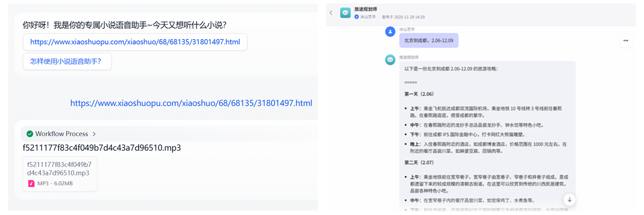Click the back arrow beside 旅途规划师
Viewport: 644px width, 215px height.
coord(331,13)
